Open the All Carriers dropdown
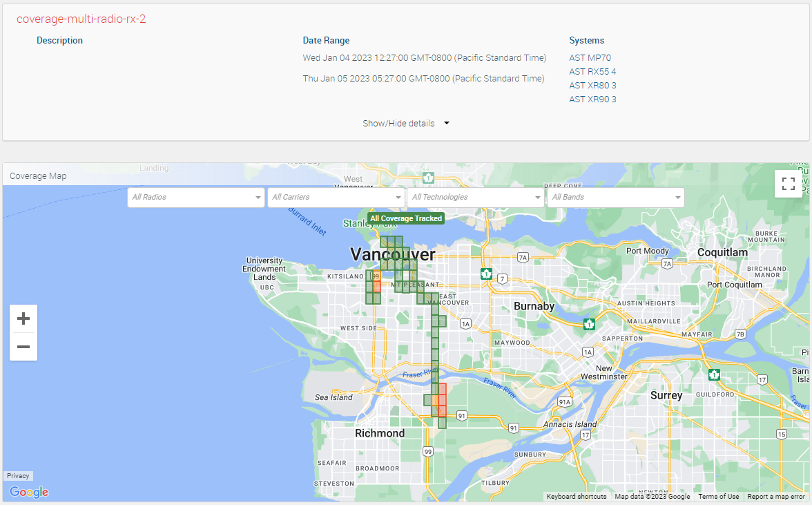The image size is (812, 505). pyautogui.click(x=336, y=198)
